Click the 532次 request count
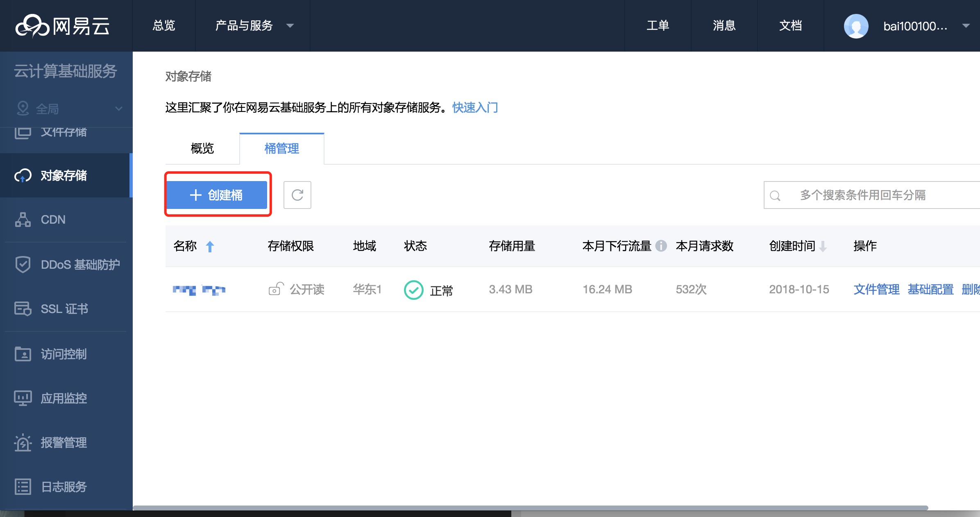The height and width of the screenshot is (517, 980). pyautogui.click(x=691, y=289)
